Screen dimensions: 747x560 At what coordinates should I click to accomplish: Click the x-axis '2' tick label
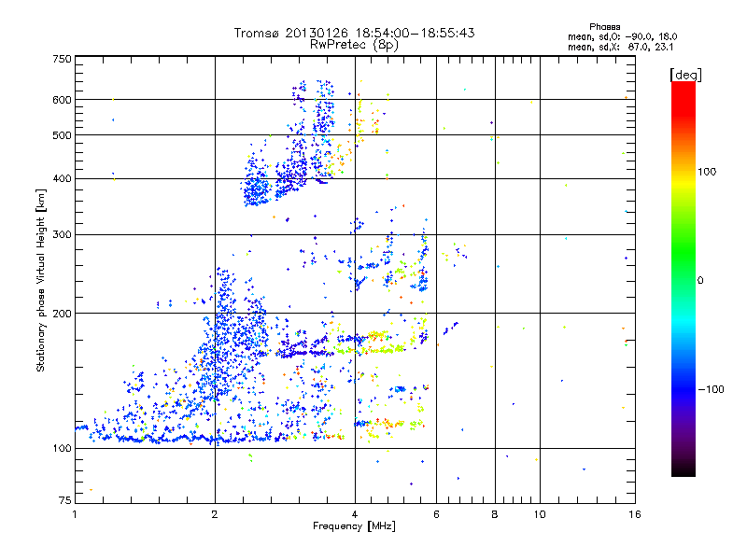click(x=215, y=514)
